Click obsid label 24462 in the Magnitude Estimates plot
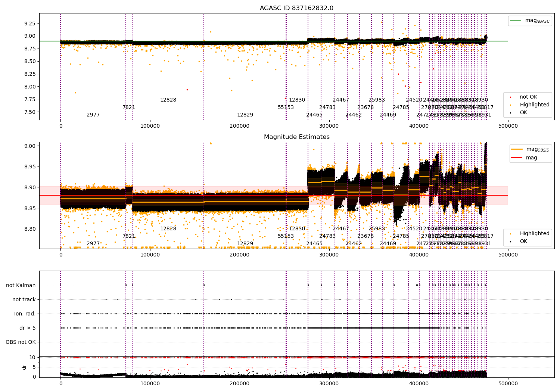Viewport: 560px width, 392px height. [x=354, y=244]
